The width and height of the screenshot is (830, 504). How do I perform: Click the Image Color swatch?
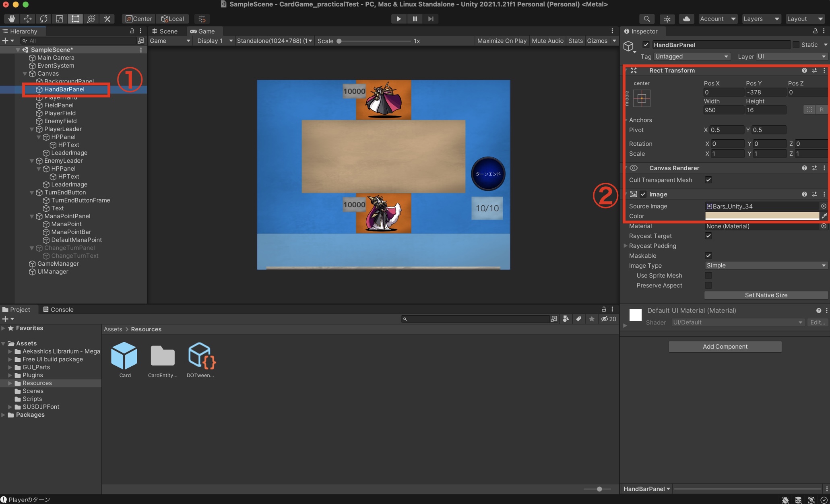click(762, 216)
